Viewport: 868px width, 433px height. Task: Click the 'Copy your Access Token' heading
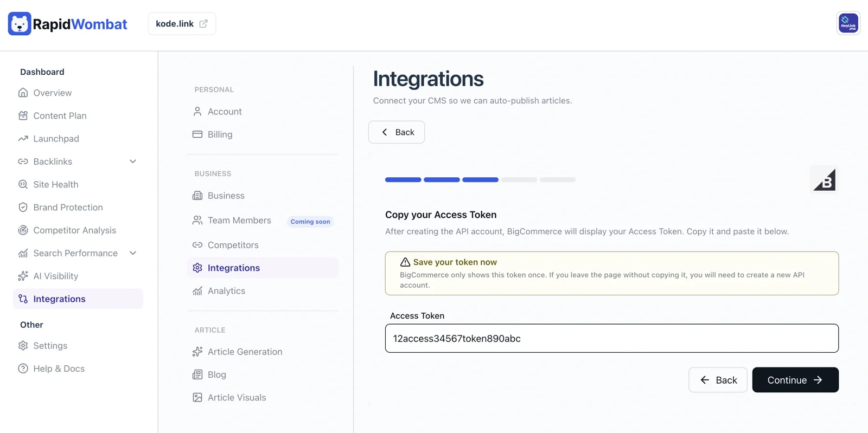point(441,215)
